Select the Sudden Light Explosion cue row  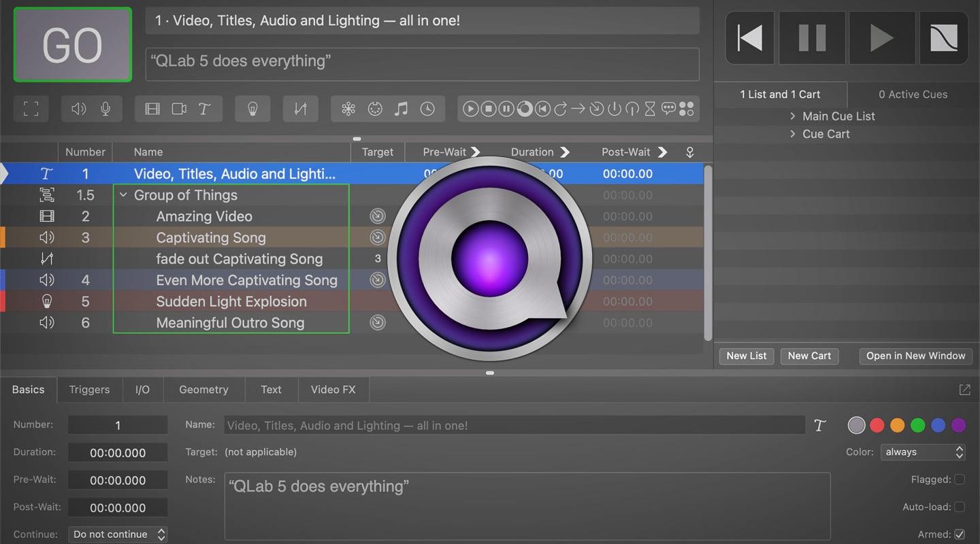352,301
